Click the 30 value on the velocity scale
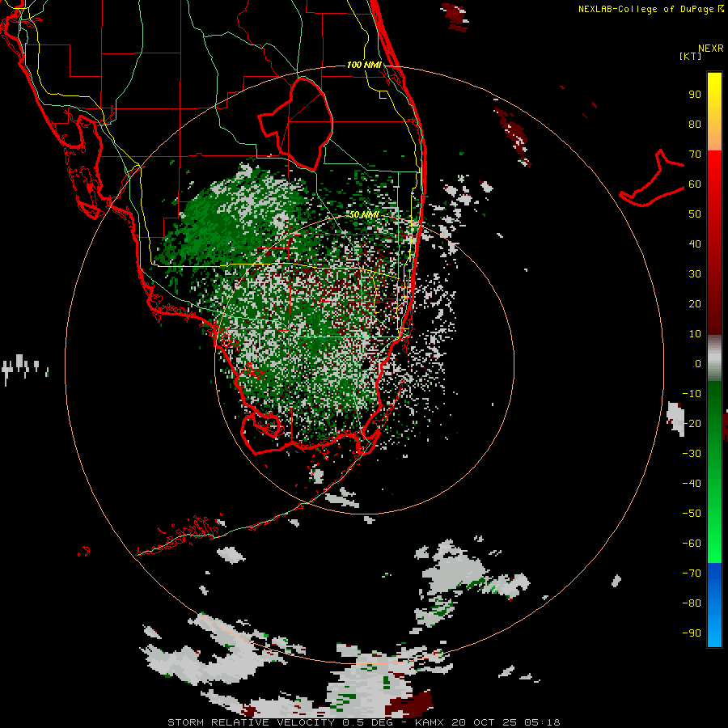This screenshot has height=728, width=728. [695, 274]
